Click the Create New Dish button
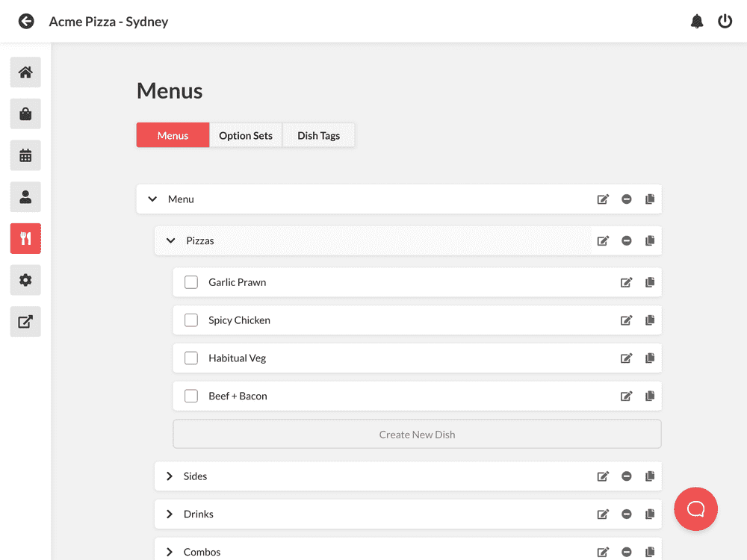The image size is (747, 560). coord(417,435)
